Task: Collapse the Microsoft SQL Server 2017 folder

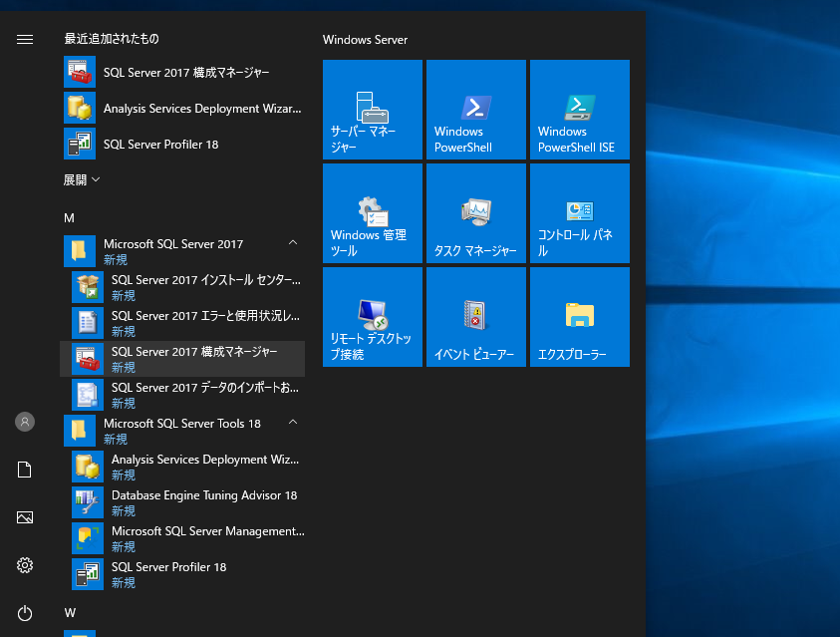Action: [184, 251]
